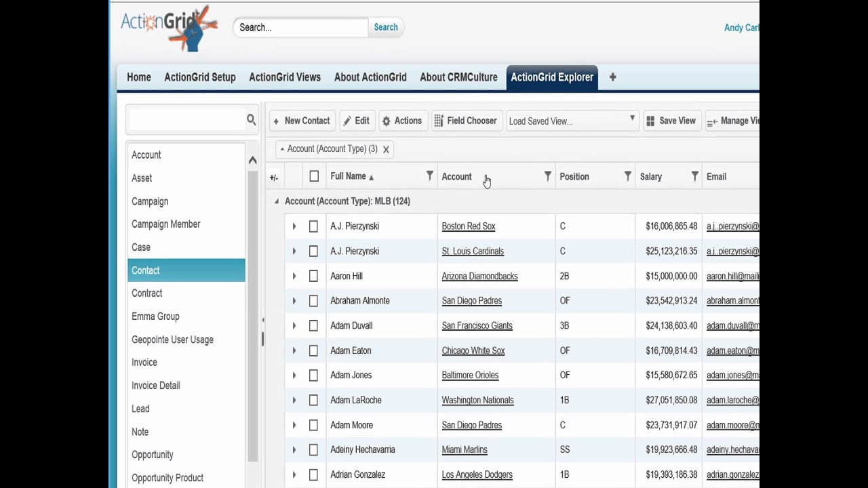Select the Adam Jones row checkbox

click(x=313, y=375)
